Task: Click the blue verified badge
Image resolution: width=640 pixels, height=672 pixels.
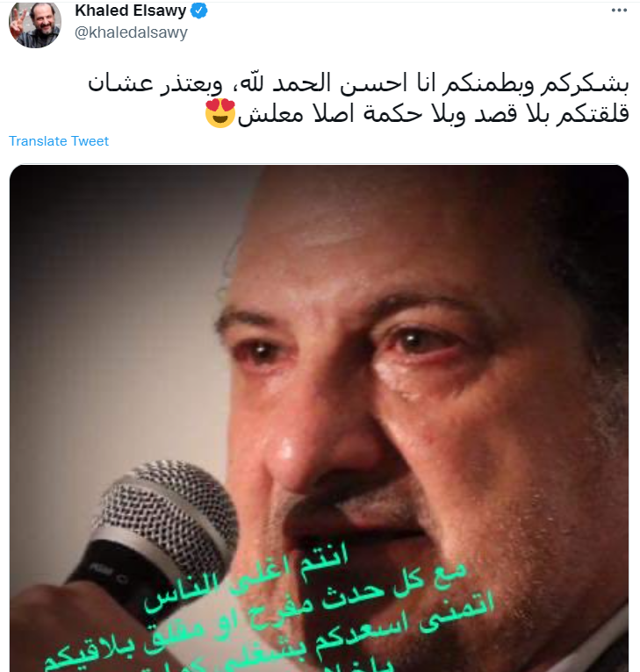Action: tap(198, 11)
